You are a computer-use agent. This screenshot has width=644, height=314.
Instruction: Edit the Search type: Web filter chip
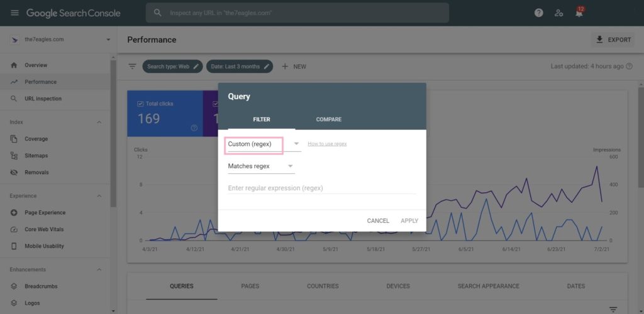tap(172, 66)
